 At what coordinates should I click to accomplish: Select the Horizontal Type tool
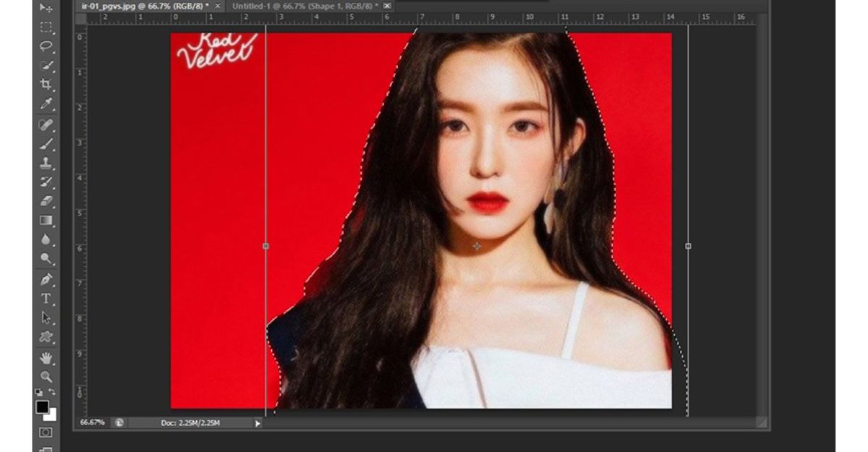[x=46, y=298]
